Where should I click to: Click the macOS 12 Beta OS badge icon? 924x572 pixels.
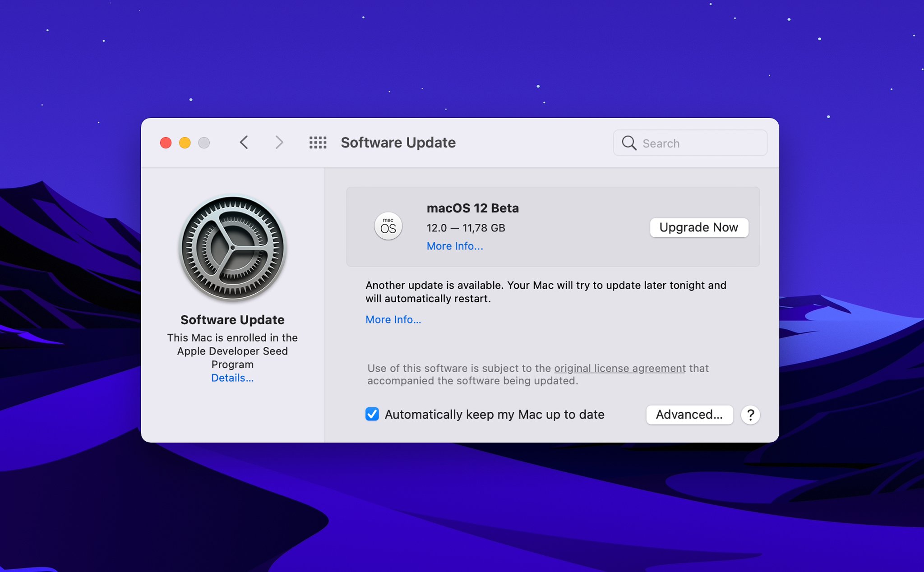388,227
